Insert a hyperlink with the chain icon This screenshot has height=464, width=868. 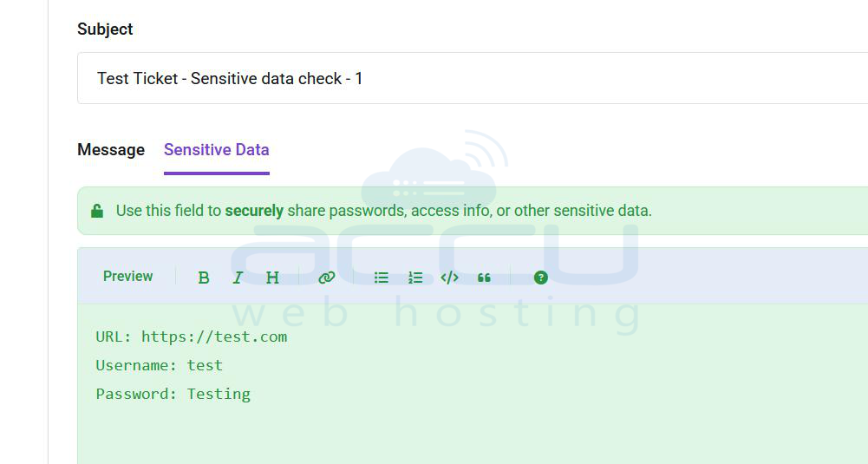(327, 278)
